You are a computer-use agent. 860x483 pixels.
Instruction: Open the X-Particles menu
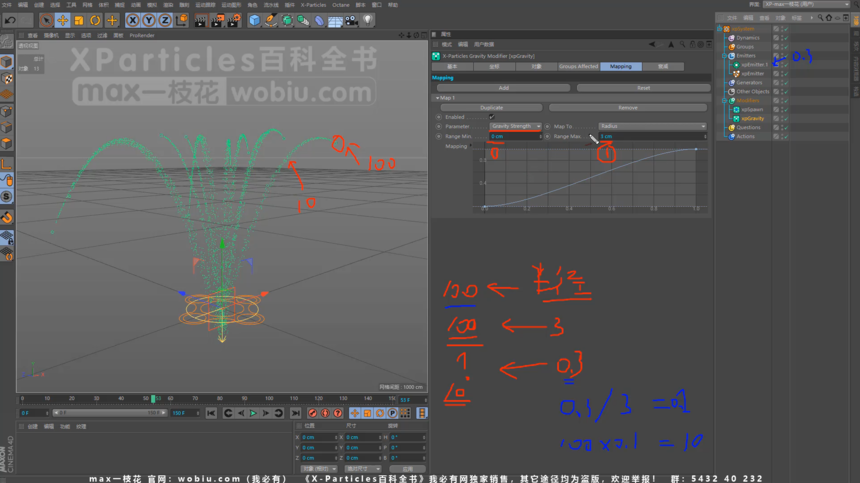tap(313, 5)
